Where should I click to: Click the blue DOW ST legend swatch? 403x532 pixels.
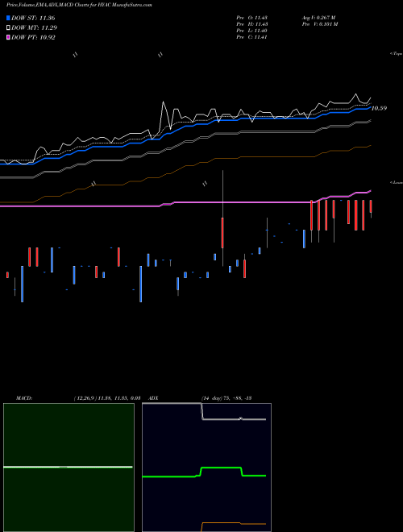[x=8, y=18]
